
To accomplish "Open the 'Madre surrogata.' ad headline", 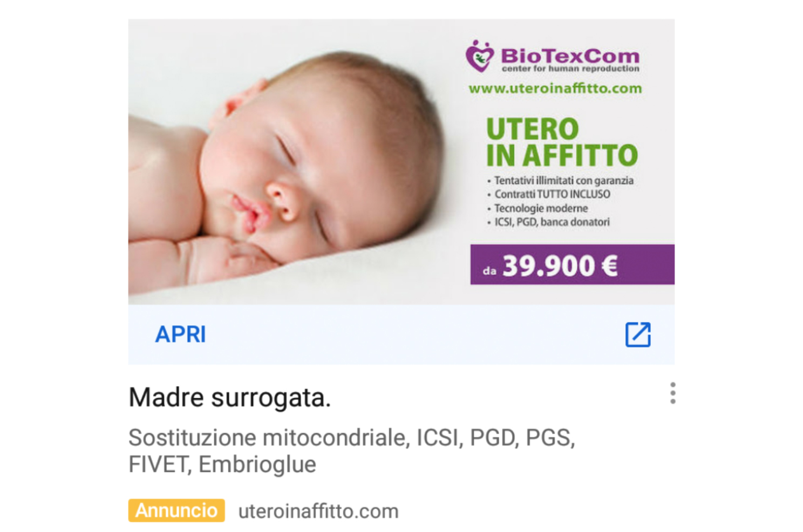I will [229, 398].
